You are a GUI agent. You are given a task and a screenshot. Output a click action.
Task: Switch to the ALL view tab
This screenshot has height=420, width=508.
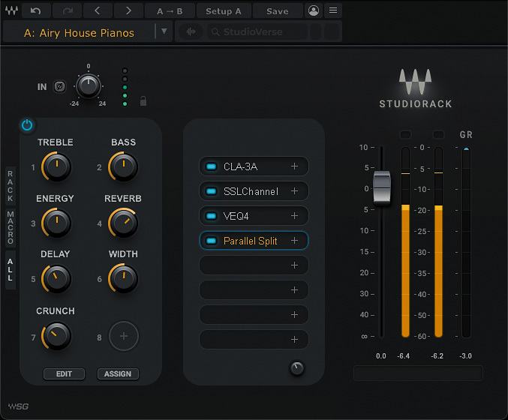(x=11, y=269)
